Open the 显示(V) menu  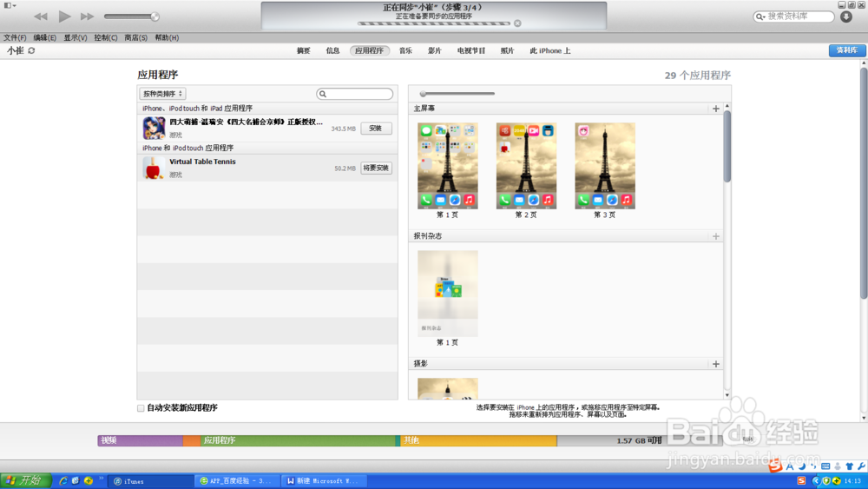click(76, 37)
